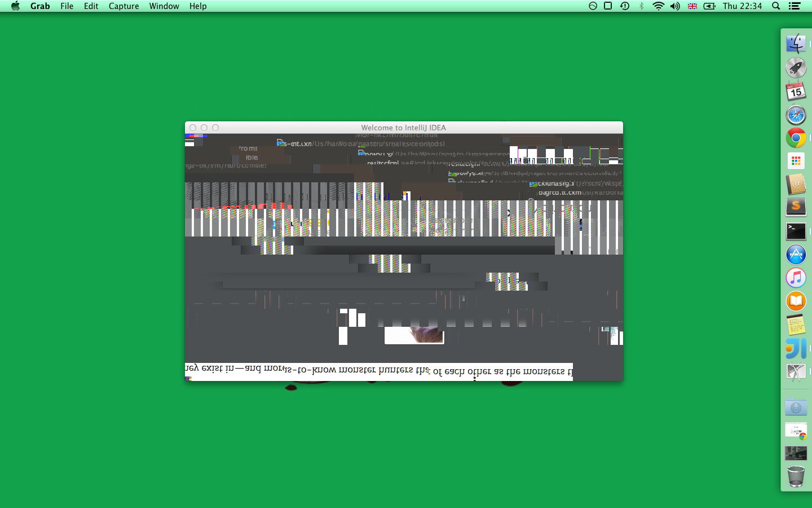Open the Downloads folder stack in Dock
Viewport: 812px width, 508px height.
[796, 406]
